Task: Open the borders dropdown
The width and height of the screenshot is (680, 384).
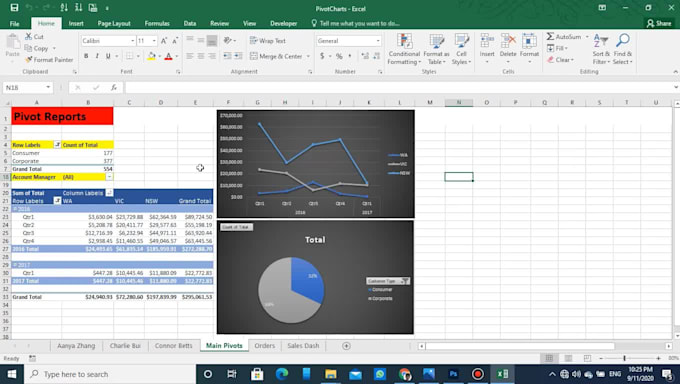Action: 138,56
